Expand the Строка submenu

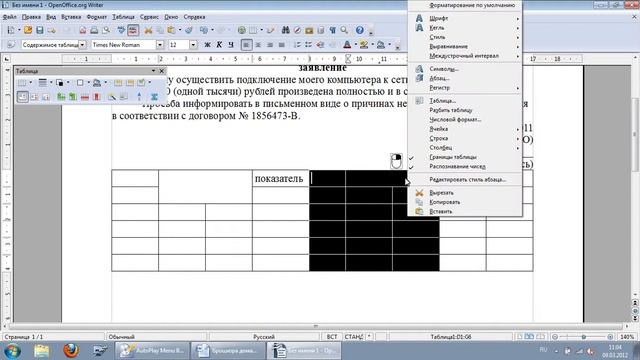pos(465,138)
